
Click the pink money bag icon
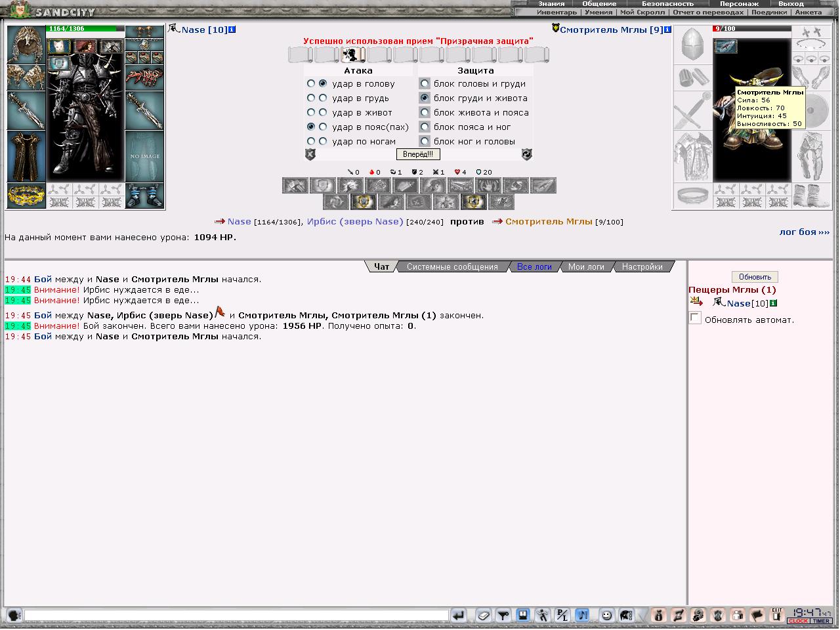[660, 615]
